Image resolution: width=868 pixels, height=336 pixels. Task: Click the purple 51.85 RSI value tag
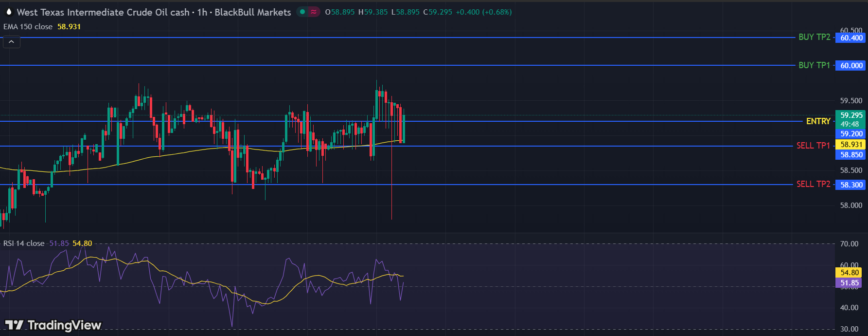[x=849, y=283]
